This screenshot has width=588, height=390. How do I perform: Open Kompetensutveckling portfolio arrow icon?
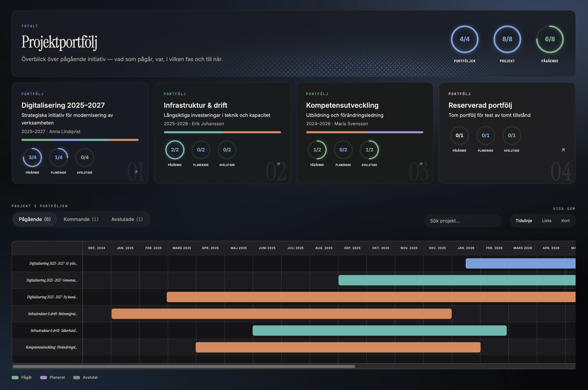421,164
